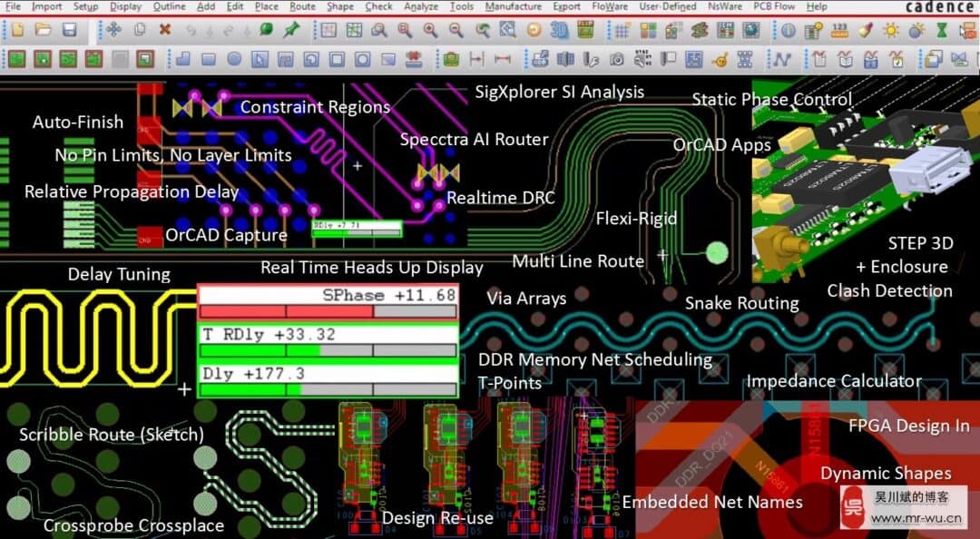The height and width of the screenshot is (539, 980).
Task: Open the Route menu
Action: click(x=301, y=6)
